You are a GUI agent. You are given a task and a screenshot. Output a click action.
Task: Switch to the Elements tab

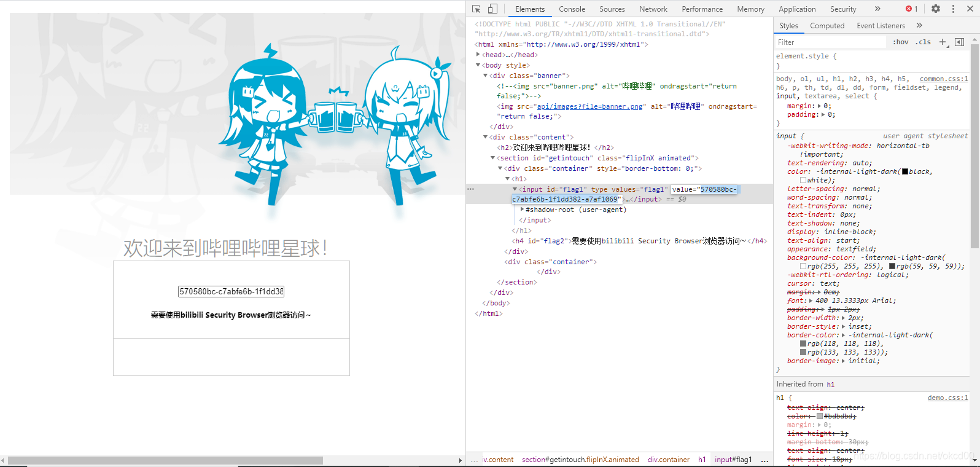tap(530, 9)
